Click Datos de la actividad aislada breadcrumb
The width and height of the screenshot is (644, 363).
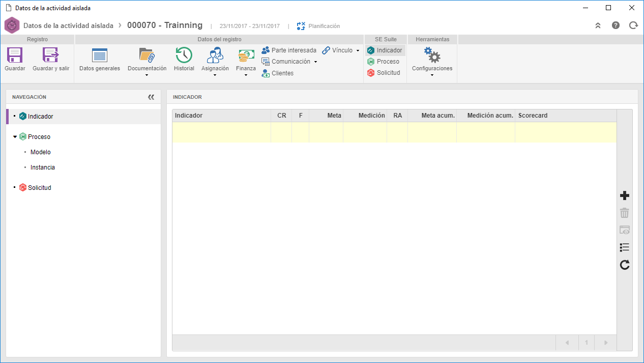coord(68,25)
